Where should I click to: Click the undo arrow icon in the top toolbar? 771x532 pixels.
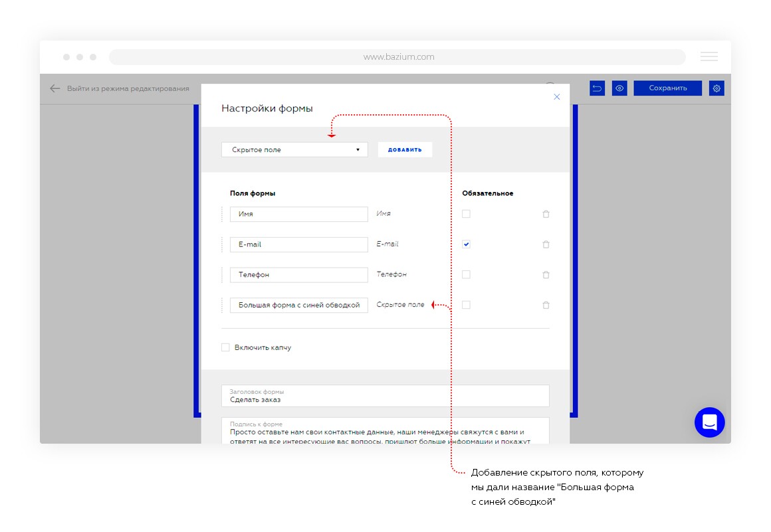pos(597,88)
